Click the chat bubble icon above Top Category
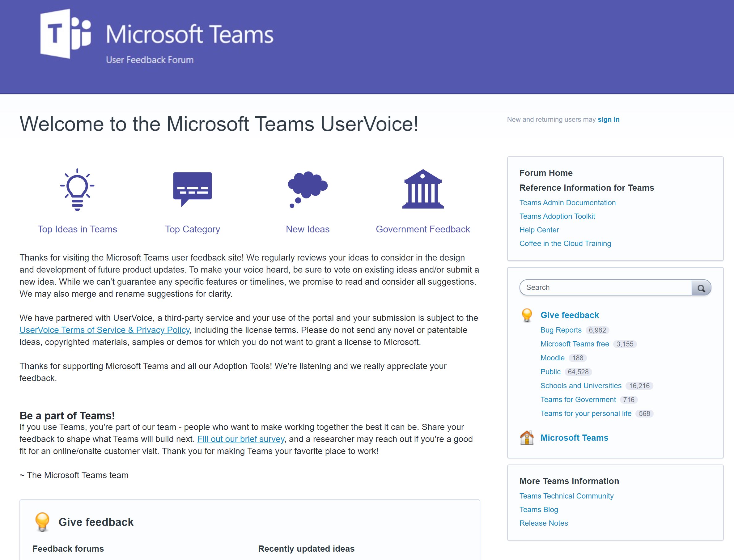Image resolution: width=734 pixels, height=560 pixels. pyautogui.click(x=193, y=189)
